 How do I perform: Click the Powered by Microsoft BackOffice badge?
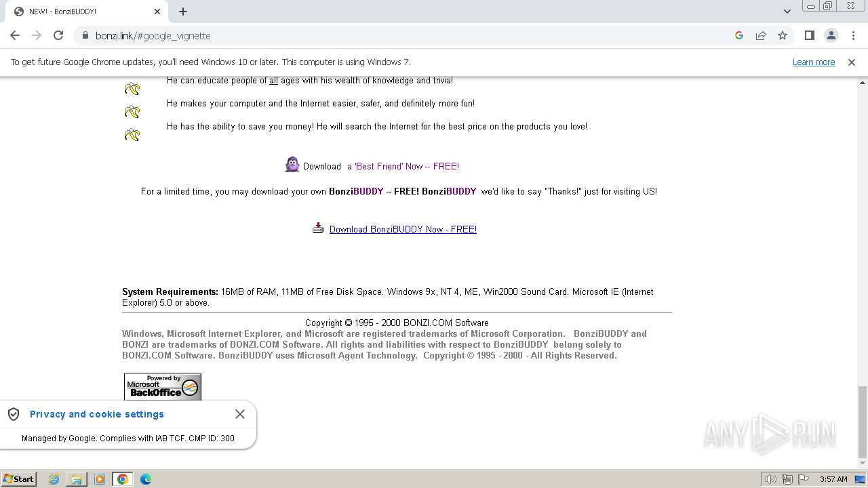163,386
